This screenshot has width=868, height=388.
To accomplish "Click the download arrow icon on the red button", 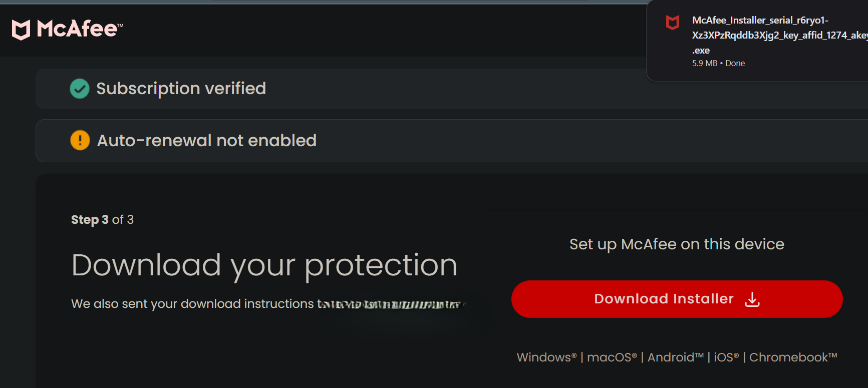I will tap(752, 299).
